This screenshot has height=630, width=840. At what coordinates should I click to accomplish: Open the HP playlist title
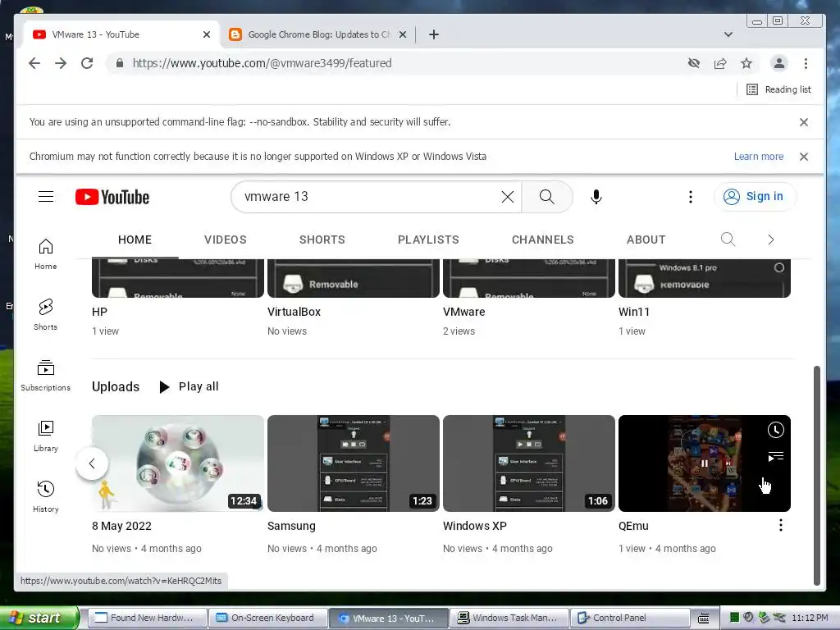99,312
